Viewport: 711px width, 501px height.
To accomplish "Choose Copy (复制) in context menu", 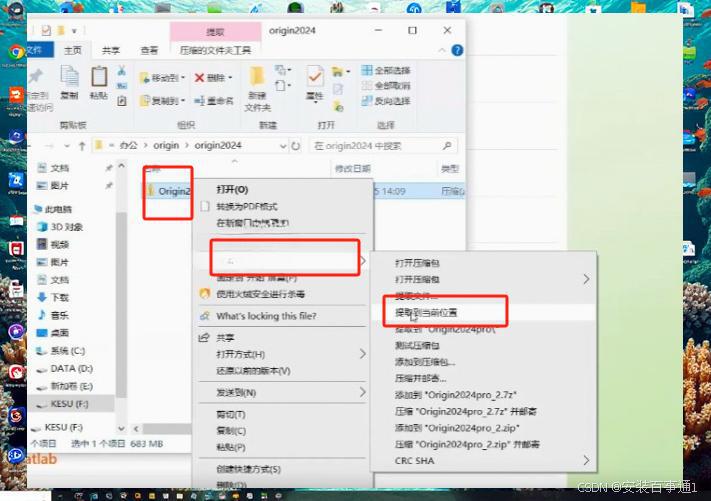I will click(231, 431).
